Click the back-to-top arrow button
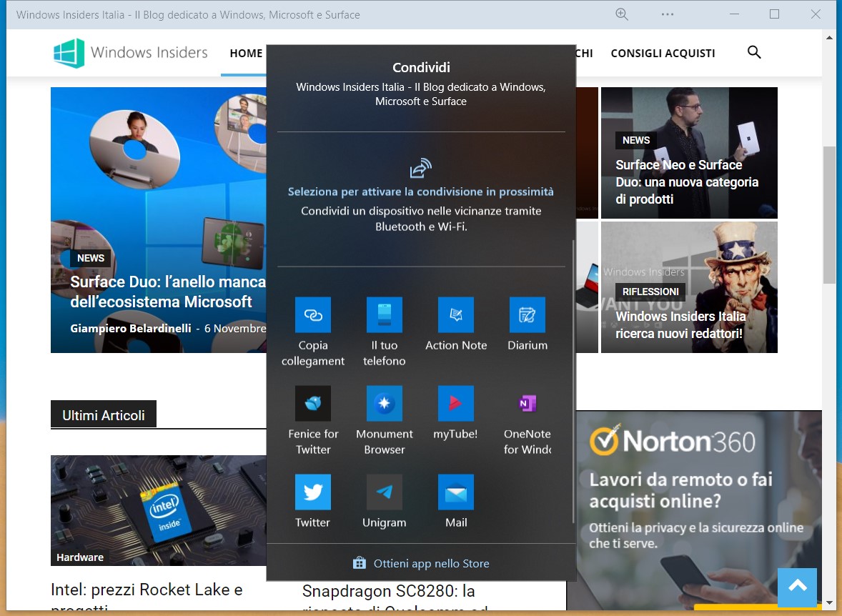 tap(798, 587)
